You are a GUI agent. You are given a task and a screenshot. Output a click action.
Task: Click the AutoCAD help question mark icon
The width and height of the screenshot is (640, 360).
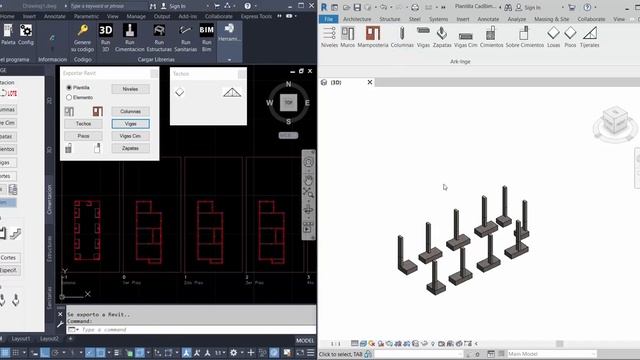[x=248, y=6]
